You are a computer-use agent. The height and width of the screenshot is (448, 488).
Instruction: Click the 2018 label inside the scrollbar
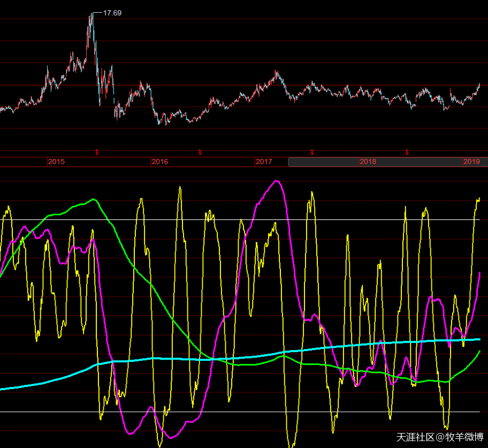(368, 162)
